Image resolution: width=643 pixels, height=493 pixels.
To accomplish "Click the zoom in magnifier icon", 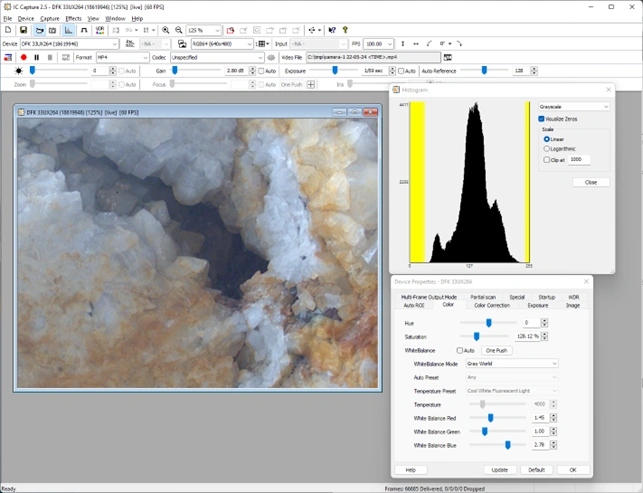I will click(x=166, y=31).
